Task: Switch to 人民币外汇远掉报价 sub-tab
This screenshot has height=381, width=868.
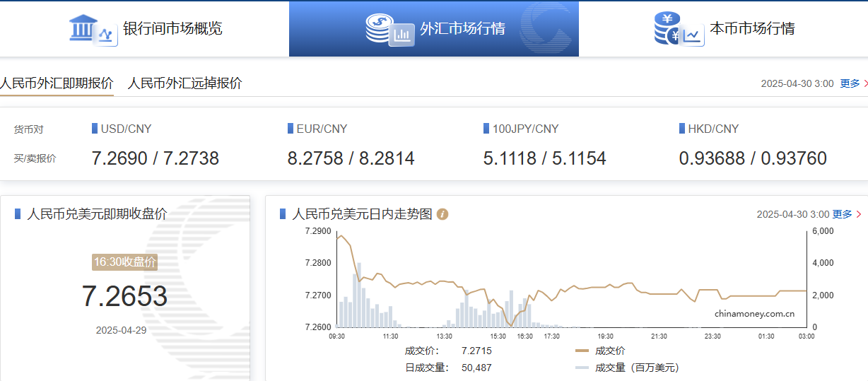Action: pos(184,83)
